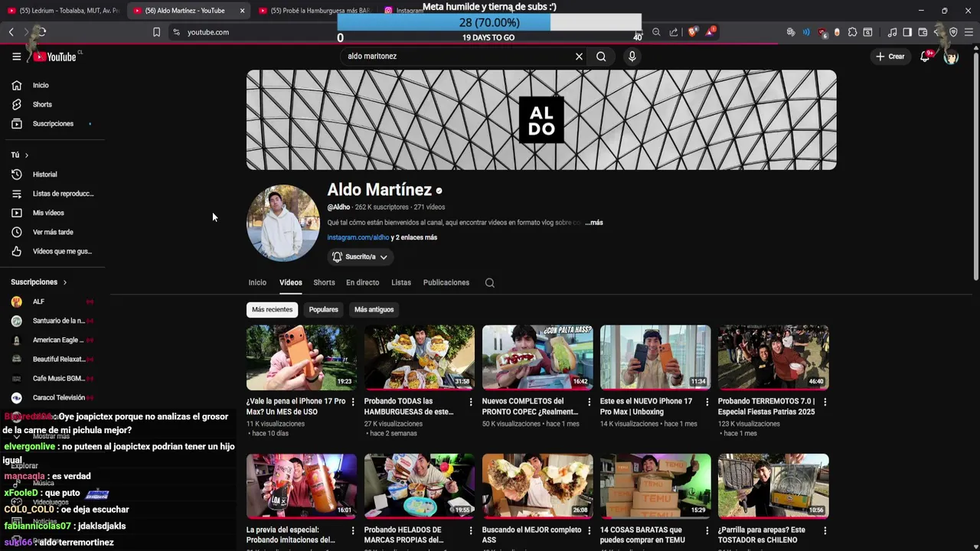Open site settings icon next to youtube.com
The height and width of the screenshot is (551, 980).
click(x=176, y=32)
